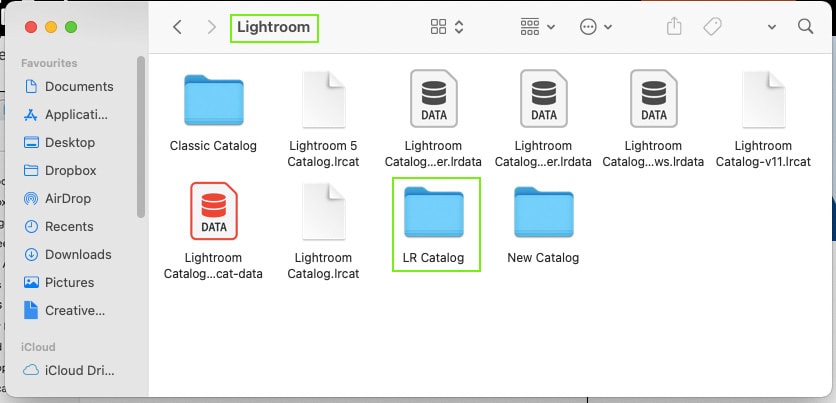Click the iCloud sidebar heading
This screenshot has height=403, width=836.
[x=38, y=347]
